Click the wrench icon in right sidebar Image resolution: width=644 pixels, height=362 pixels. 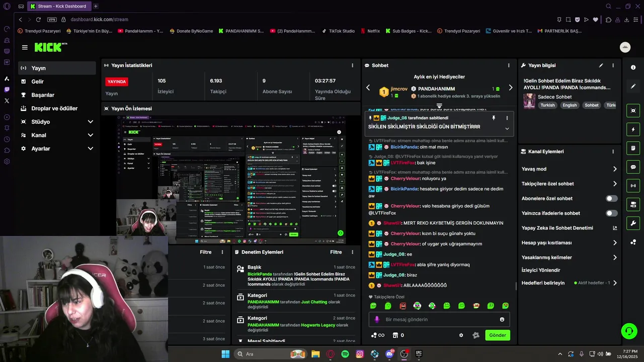click(633, 223)
